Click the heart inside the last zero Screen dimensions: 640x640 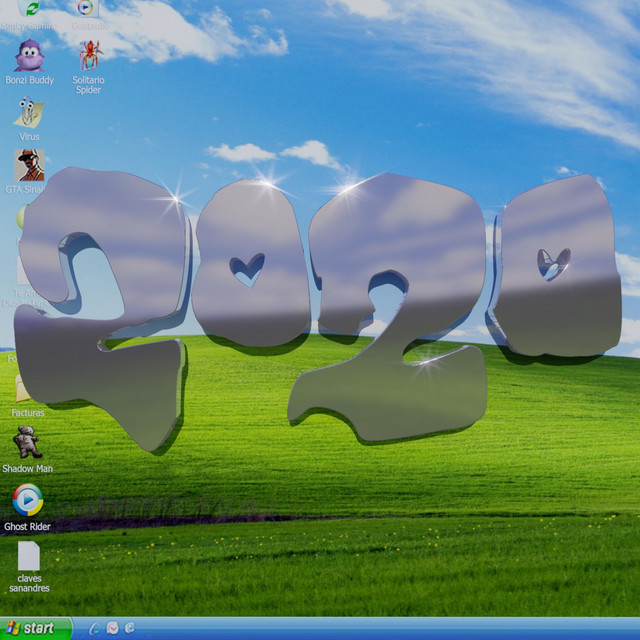point(553,262)
